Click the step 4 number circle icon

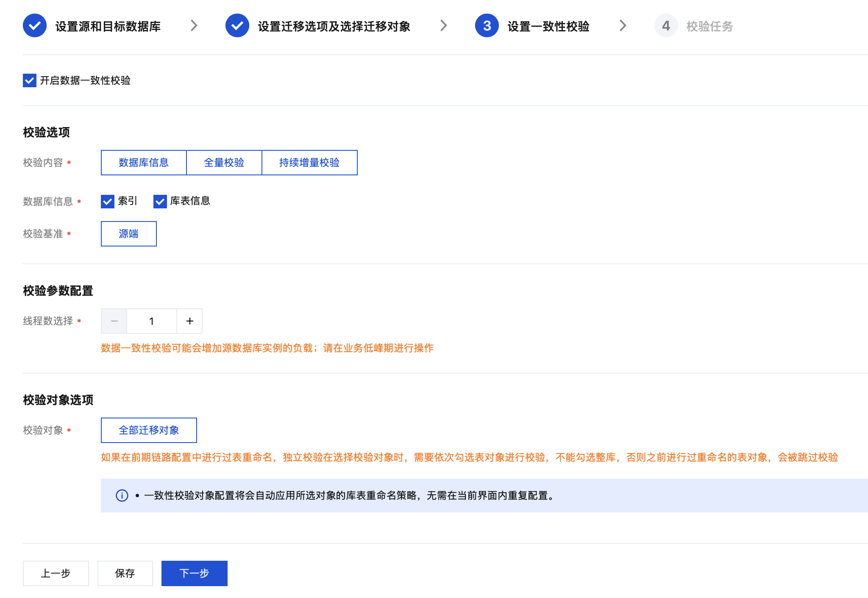[x=666, y=26]
